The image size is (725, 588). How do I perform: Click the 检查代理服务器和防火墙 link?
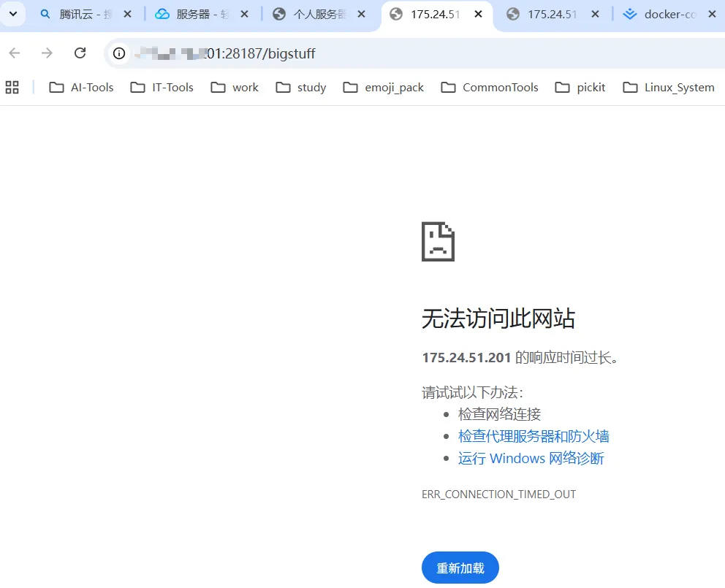534,436
